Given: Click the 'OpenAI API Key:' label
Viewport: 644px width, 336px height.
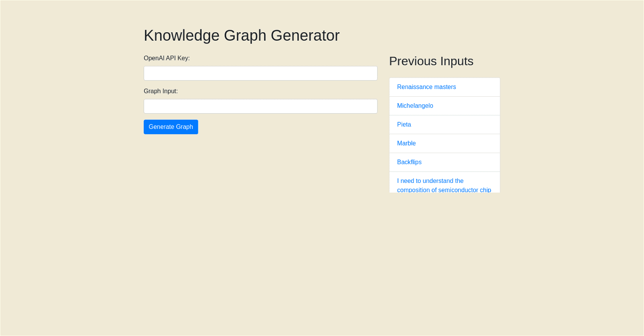Looking at the screenshot, I should point(167,58).
